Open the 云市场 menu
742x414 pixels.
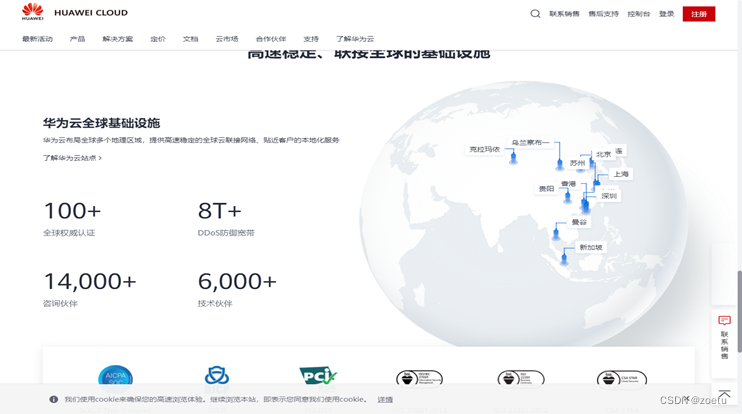coord(227,39)
